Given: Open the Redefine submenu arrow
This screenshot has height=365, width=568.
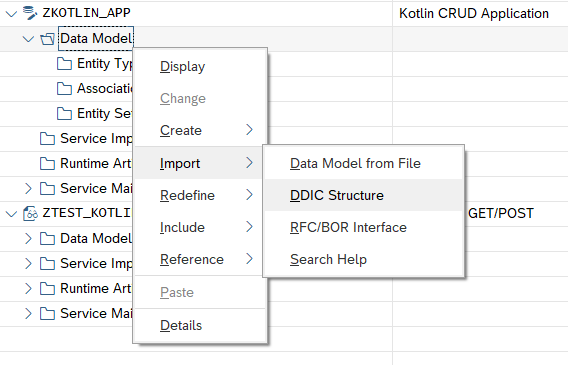Looking at the screenshot, I should click(x=249, y=195).
